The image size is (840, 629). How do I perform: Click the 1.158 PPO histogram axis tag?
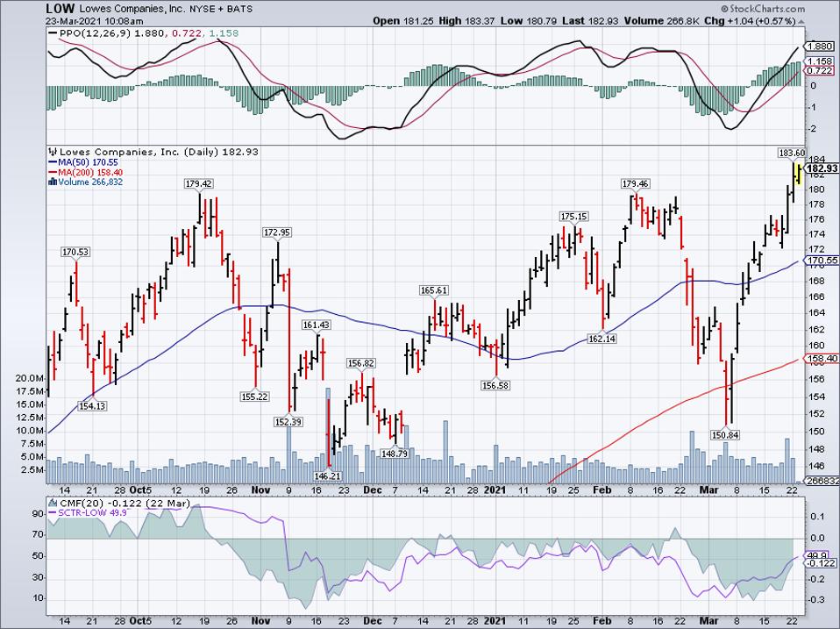(x=820, y=61)
